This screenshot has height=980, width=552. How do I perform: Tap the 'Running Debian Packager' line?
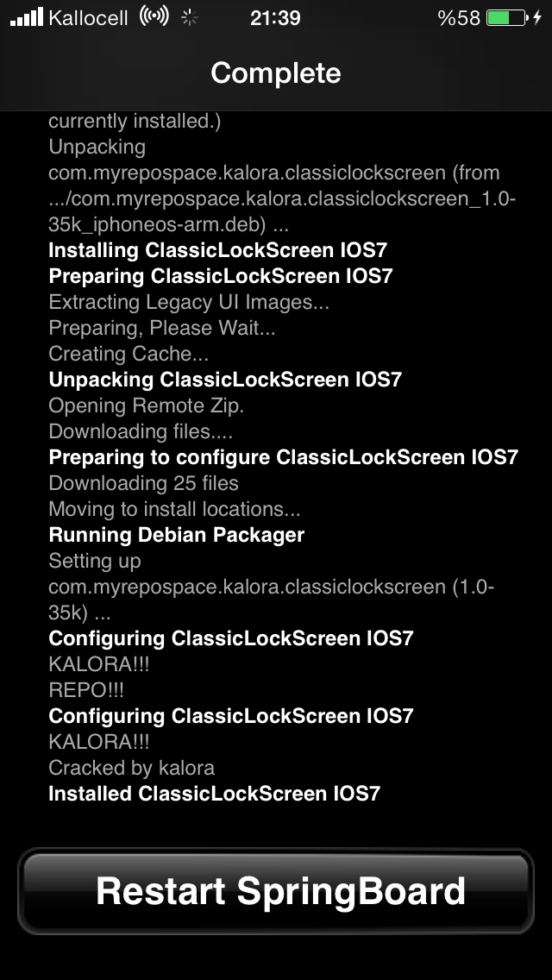click(176, 535)
